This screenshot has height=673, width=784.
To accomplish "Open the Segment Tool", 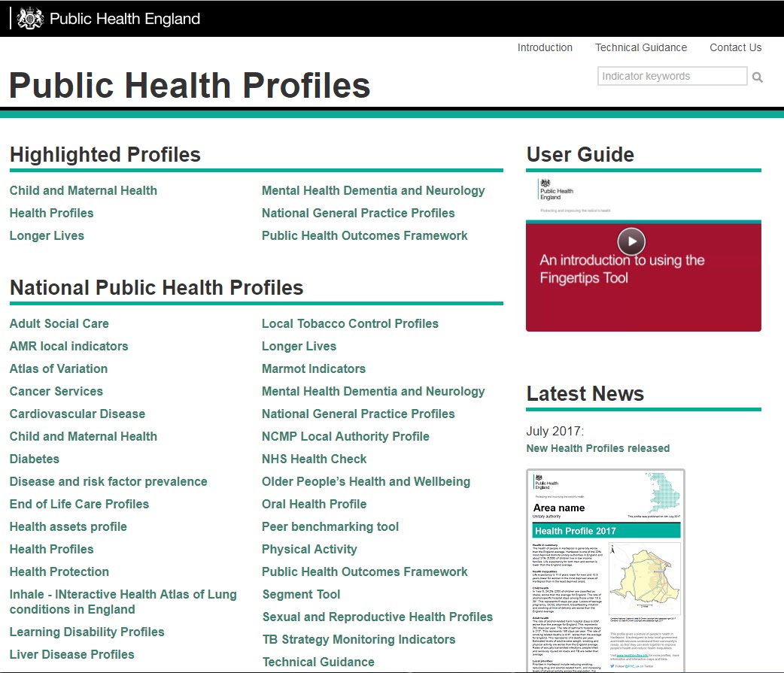I will click(x=302, y=594).
